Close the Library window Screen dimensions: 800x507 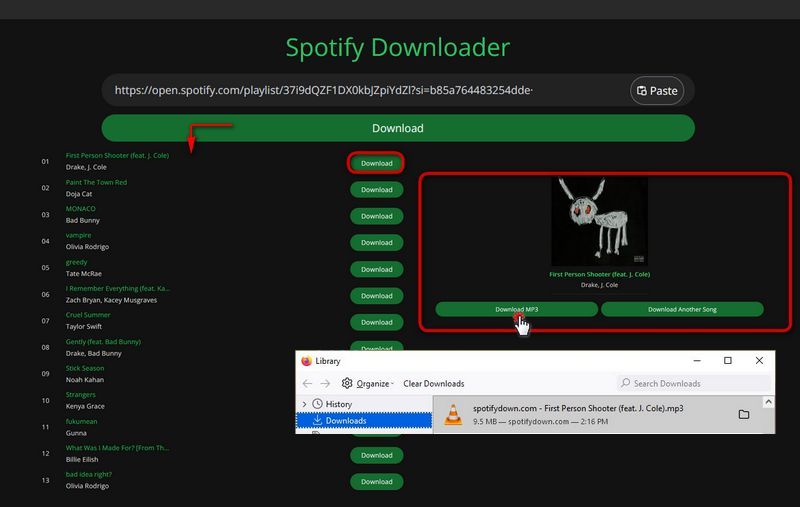pos(759,361)
